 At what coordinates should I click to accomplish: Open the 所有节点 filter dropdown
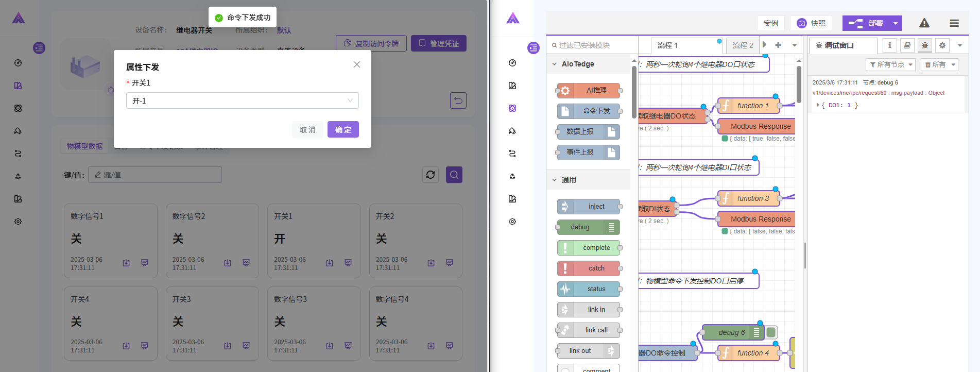[891, 64]
